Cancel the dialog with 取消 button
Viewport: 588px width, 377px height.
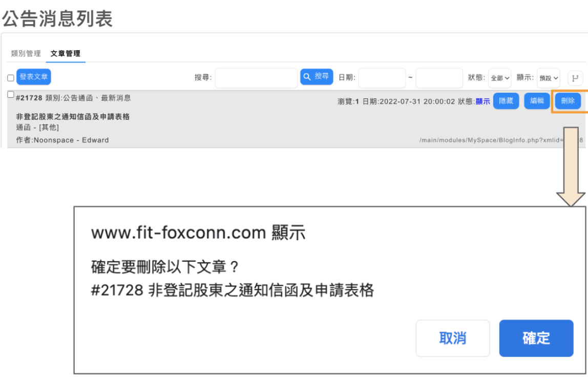tap(453, 338)
